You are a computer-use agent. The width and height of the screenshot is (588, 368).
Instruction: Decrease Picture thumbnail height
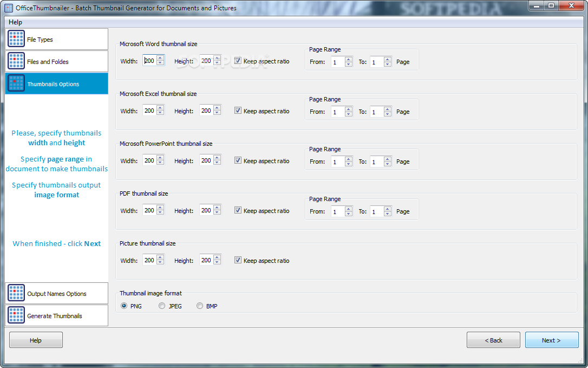pyautogui.click(x=217, y=262)
